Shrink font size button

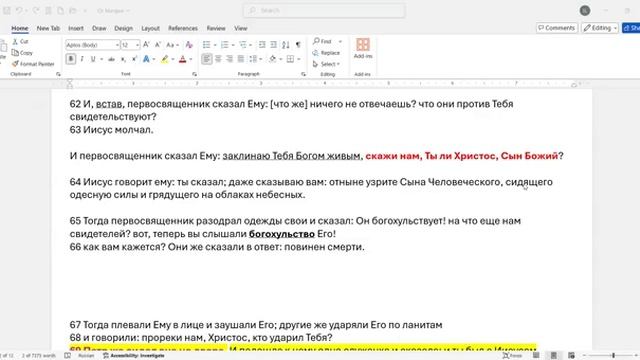pos(158,44)
